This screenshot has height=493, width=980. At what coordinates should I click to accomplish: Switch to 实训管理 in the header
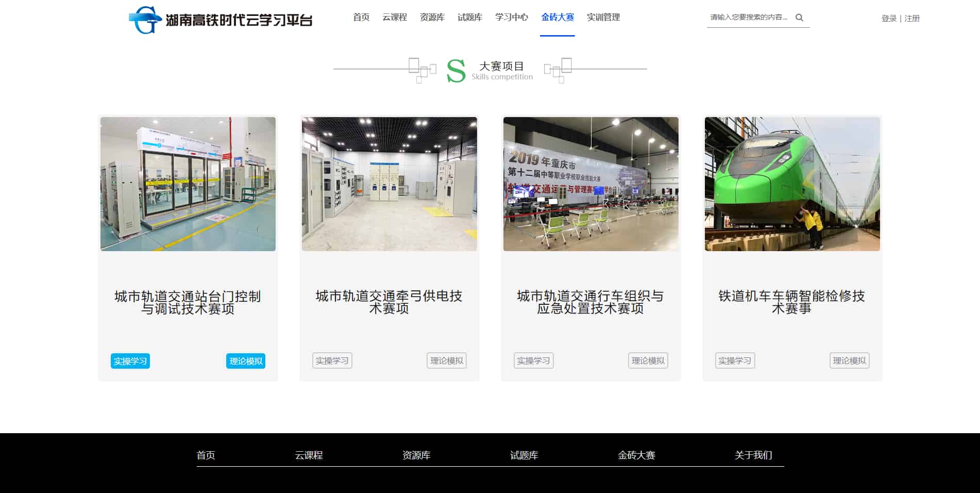(603, 18)
